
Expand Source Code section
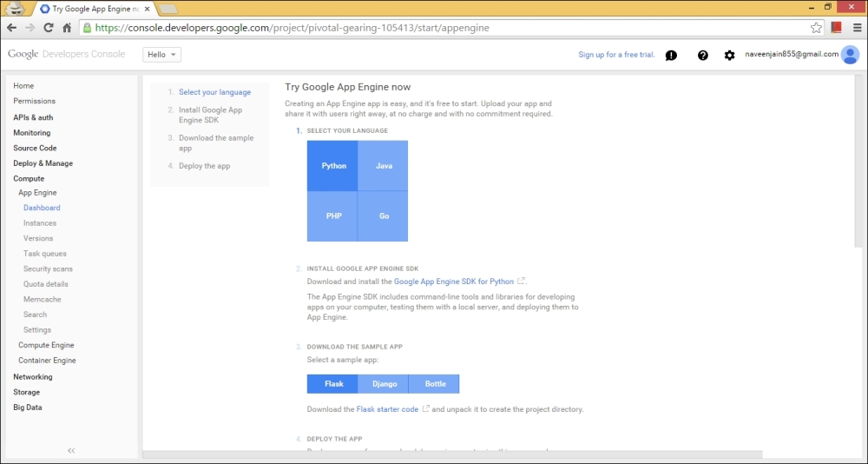tap(35, 148)
